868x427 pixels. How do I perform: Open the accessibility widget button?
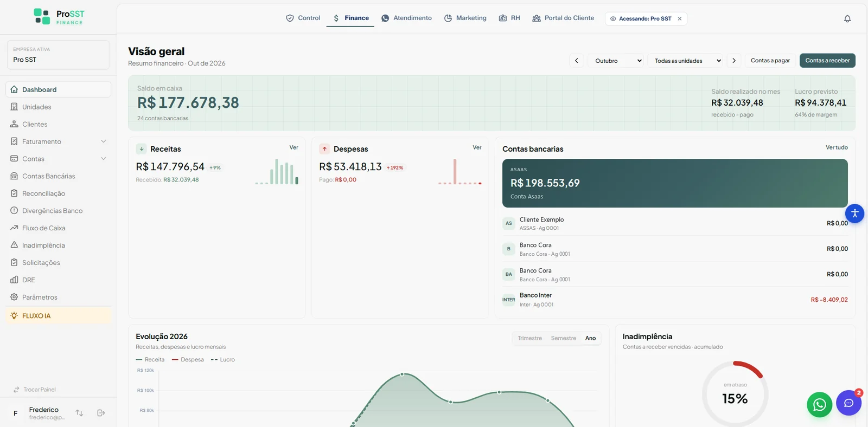click(x=854, y=214)
